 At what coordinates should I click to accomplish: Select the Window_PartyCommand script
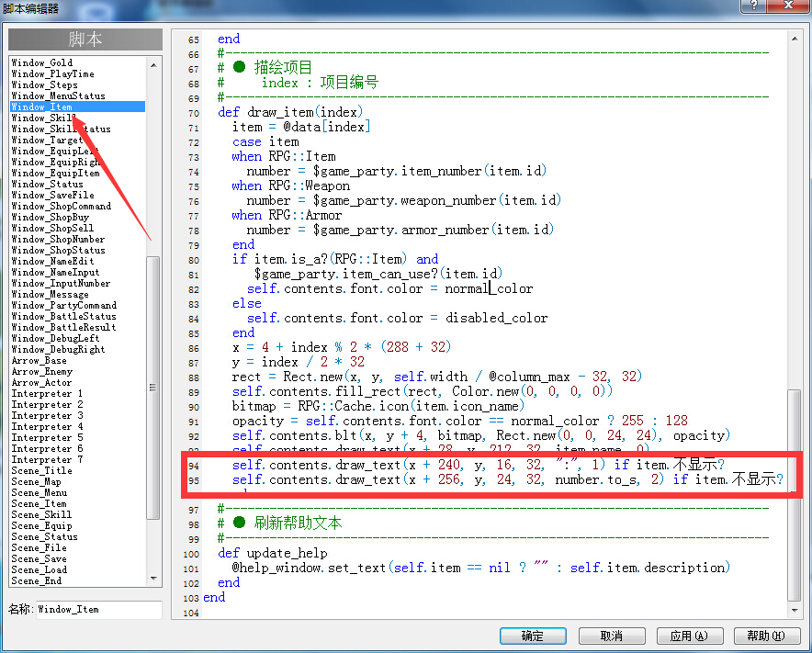pyautogui.click(x=63, y=305)
